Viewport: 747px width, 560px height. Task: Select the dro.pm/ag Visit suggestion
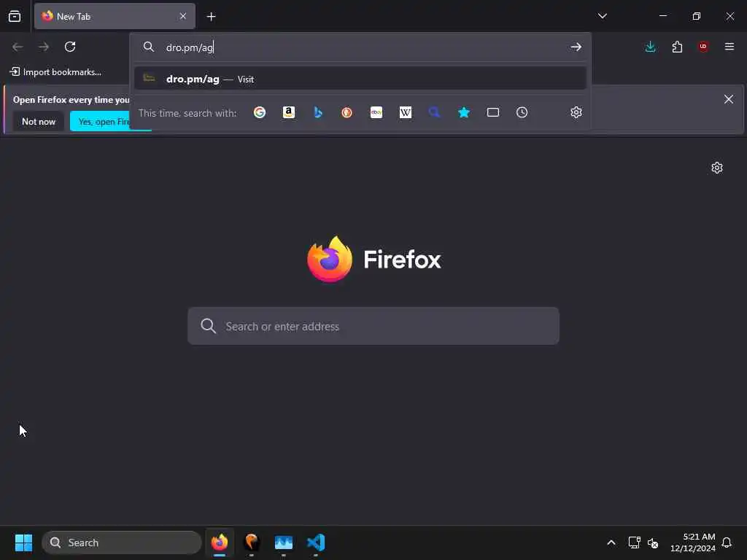pos(360,79)
